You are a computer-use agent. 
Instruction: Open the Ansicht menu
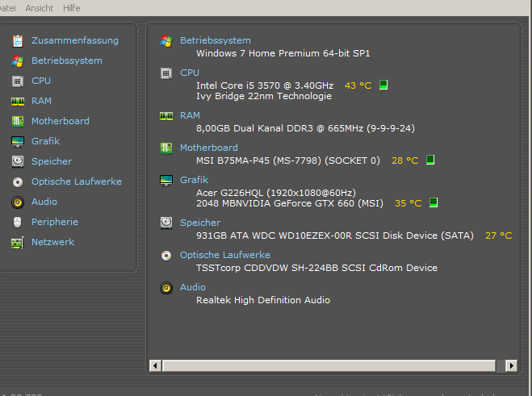(x=40, y=8)
